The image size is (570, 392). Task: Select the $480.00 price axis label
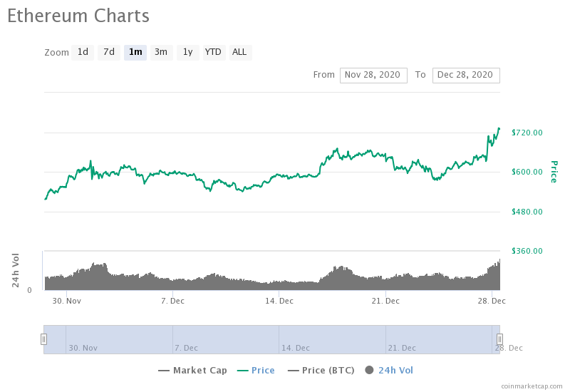[x=527, y=212]
